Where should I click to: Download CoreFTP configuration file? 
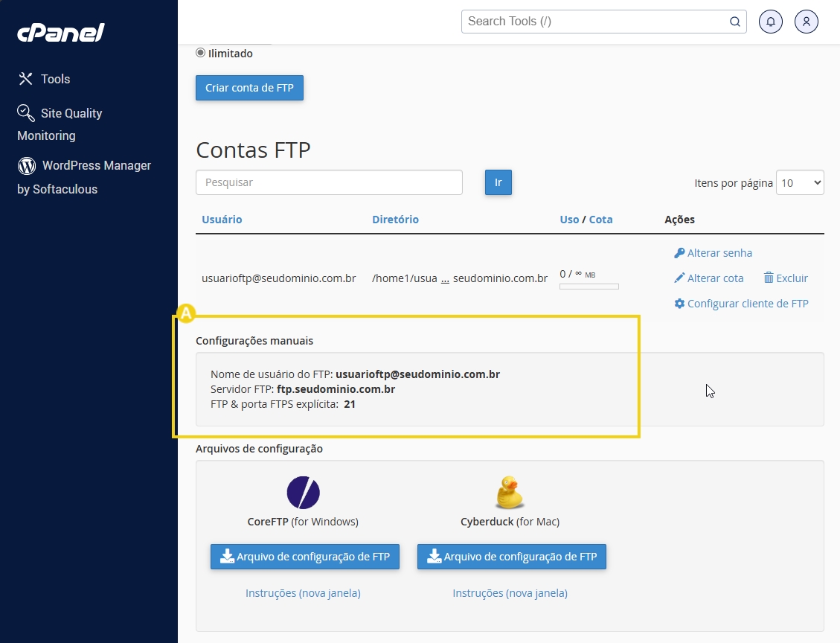305,557
